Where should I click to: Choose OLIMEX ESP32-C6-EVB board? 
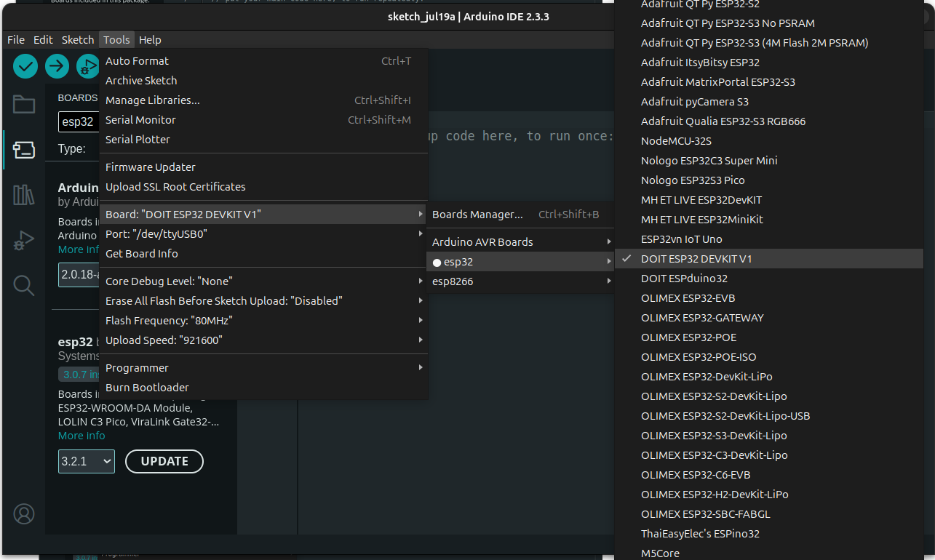[768, 475]
